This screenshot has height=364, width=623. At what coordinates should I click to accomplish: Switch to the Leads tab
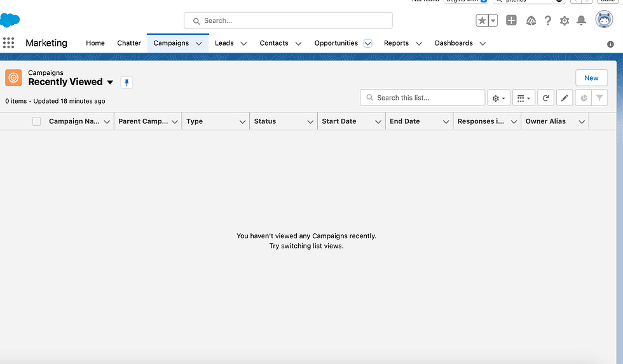point(224,43)
